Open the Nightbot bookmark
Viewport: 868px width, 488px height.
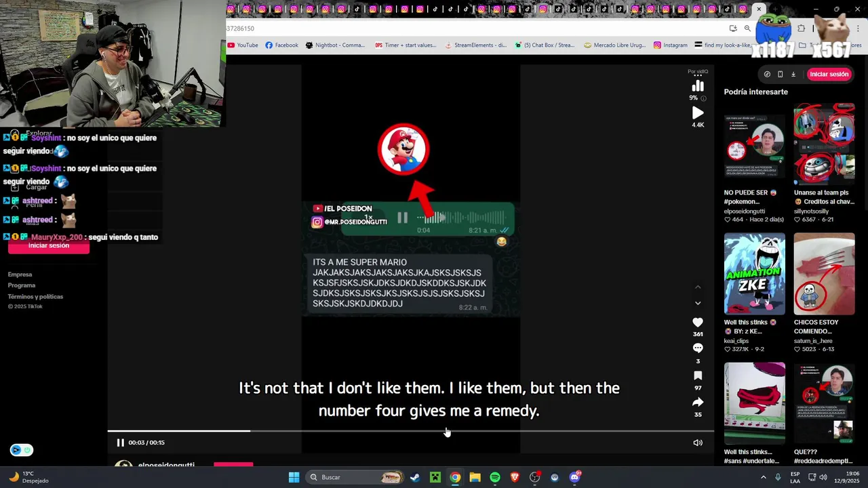point(335,45)
